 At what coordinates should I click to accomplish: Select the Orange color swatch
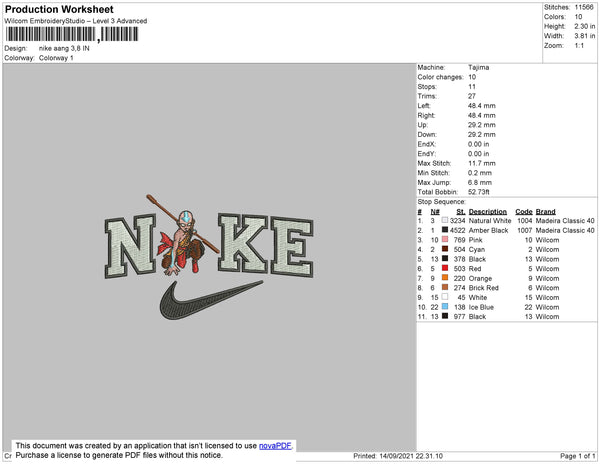tap(445, 278)
